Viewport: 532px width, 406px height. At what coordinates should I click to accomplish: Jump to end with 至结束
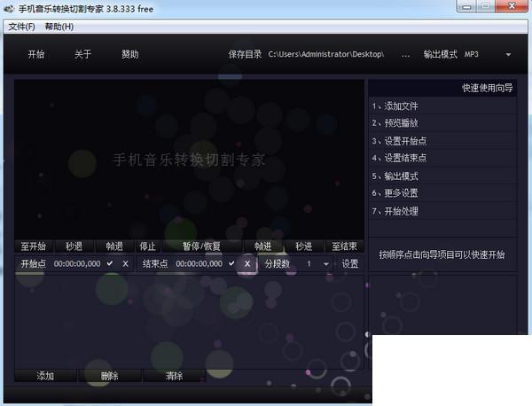click(344, 246)
